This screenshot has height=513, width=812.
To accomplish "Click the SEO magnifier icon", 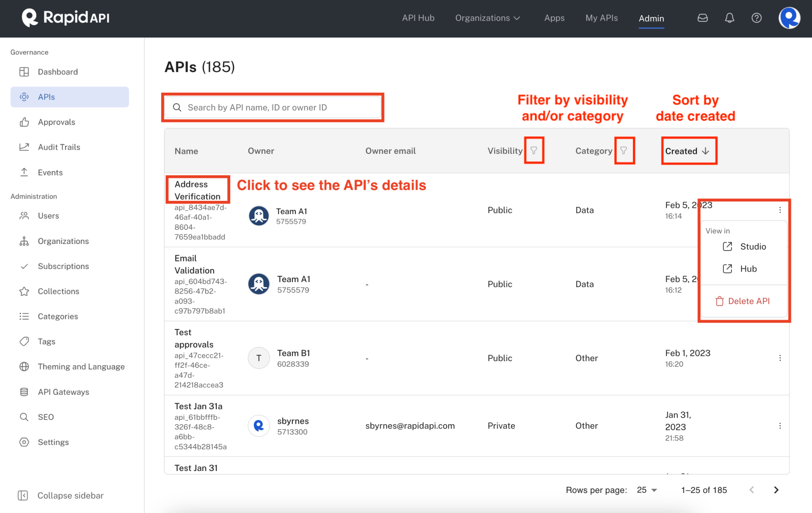I will (x=24, y=417).
